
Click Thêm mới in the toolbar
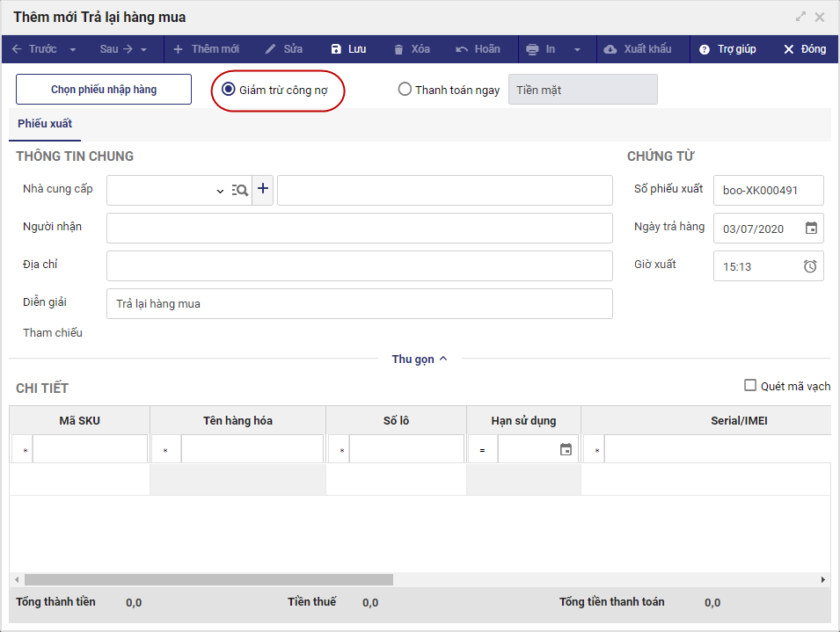point(206,49)
